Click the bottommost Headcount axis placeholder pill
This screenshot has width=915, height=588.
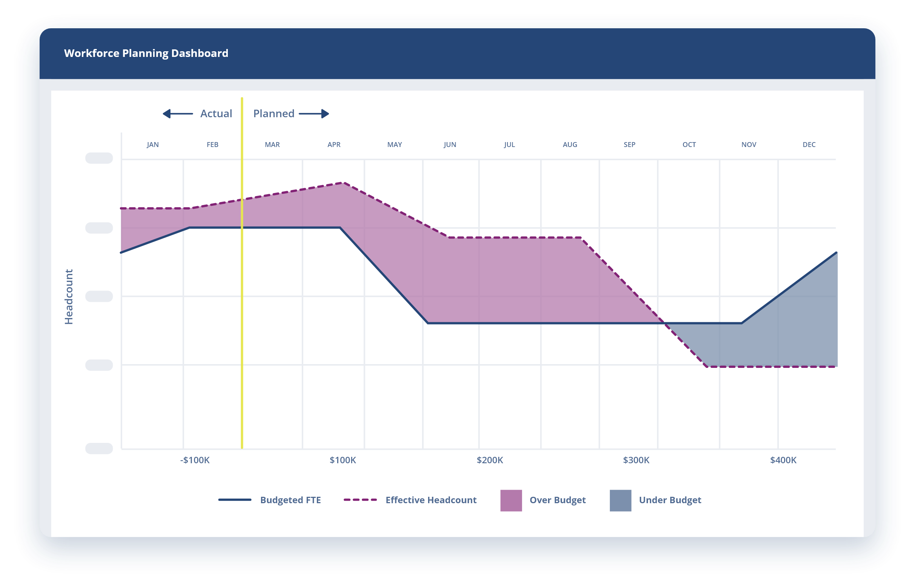point(99,449)
